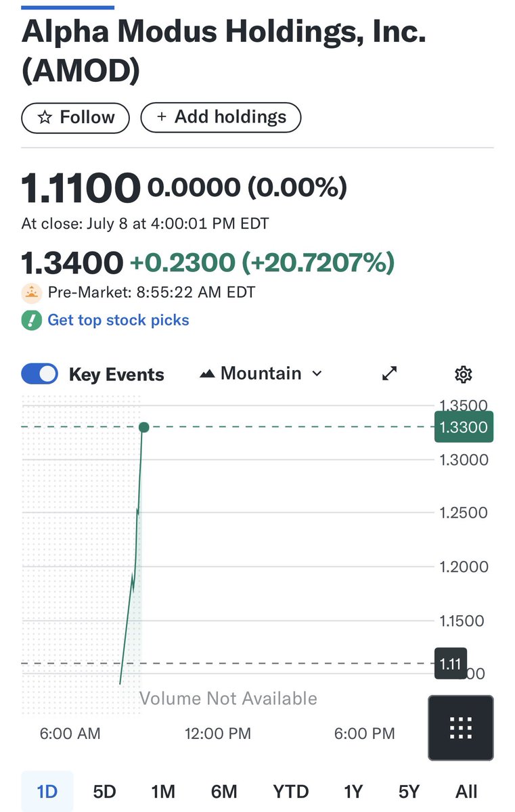Select the All time range tab
515x812 pixels.
tap(466, 792)
